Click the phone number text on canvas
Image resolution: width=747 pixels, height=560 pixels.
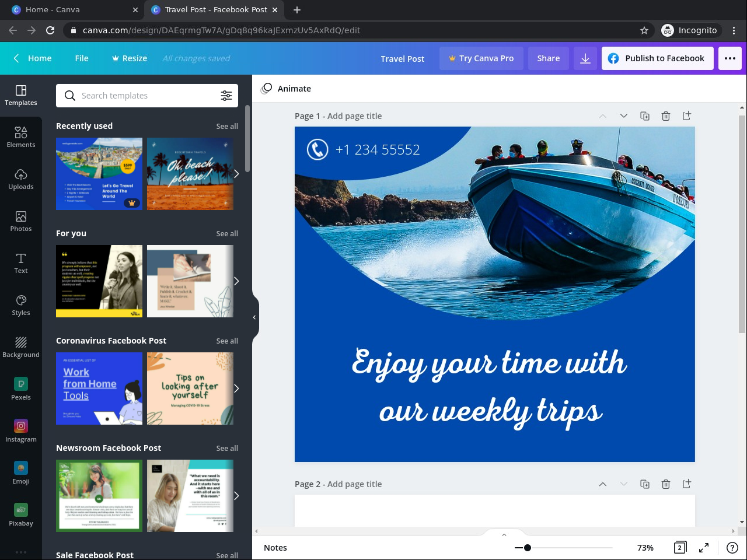coord(378,150)
